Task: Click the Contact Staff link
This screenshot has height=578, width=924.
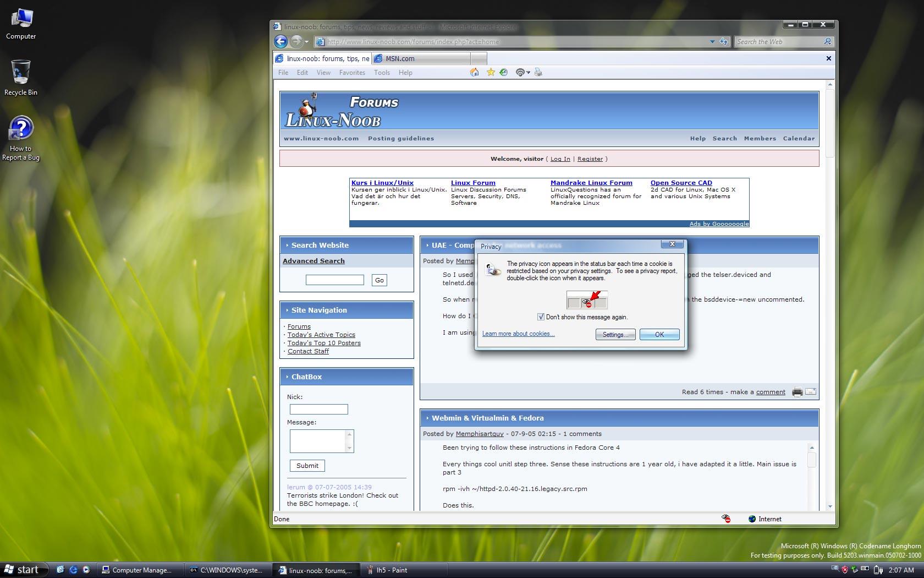Action: (x=308, y=351)
